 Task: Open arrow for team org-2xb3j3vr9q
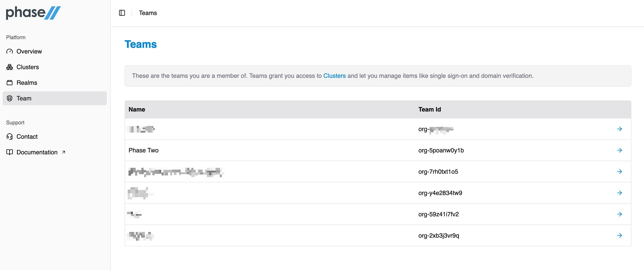(619, 235)
